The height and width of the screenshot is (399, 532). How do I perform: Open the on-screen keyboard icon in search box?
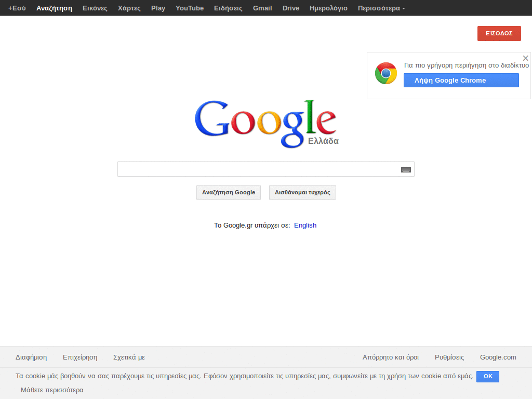pyautogui.click(x=406, y=169)
